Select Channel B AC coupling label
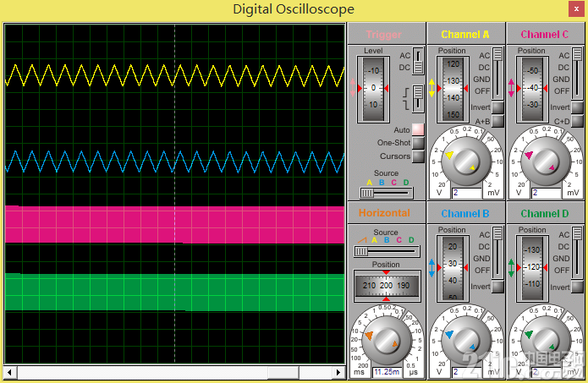588x383 pixels. (x=485, y=235)
